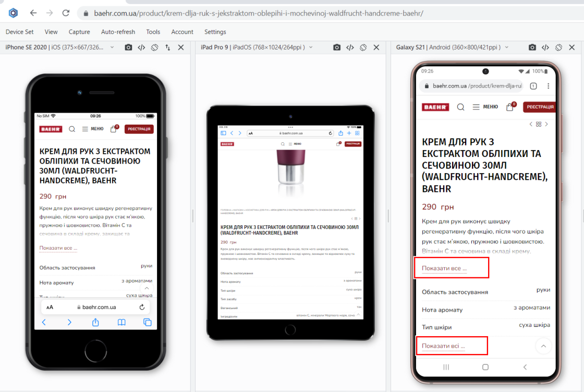This screenshot has width=584, height=392.
Task: Click the AA text size control in iPhone Safari
Action: click(x=50, y=307)
